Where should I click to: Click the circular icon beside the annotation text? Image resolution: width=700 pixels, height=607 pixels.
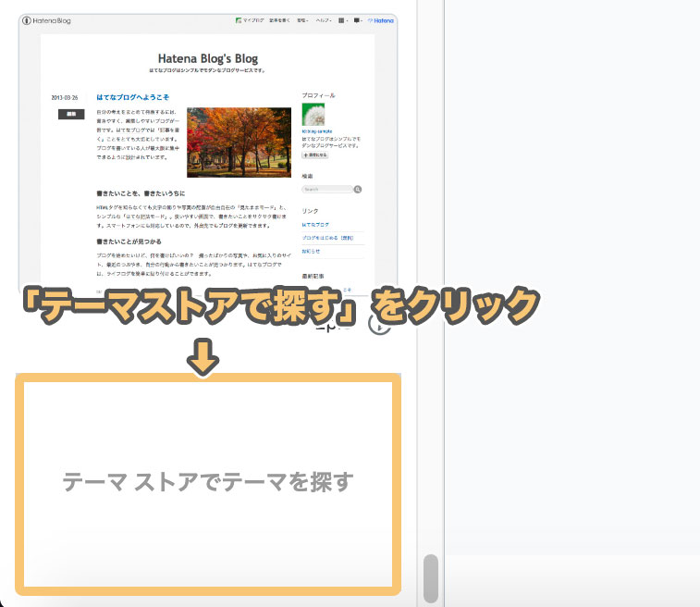tap(378, 324)
